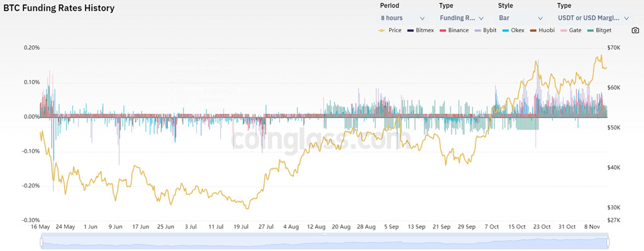Click the left handle of range slider
Image resolution: width=644 pixels, height=251 pixels.
click(x=42, y=243)
